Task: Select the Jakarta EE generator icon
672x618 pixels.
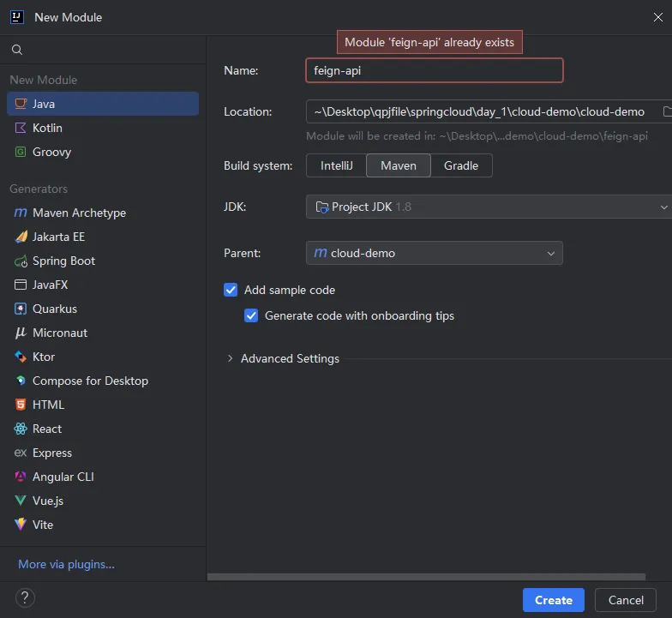Action: (x=21, y=237)
